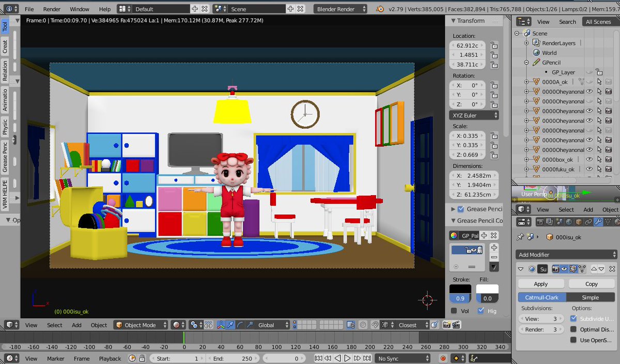Image resolution: width=620 pixels, height=364 pixels.
Task: Click the timeline record keyframe button
Action: click(x=443, y=358)
